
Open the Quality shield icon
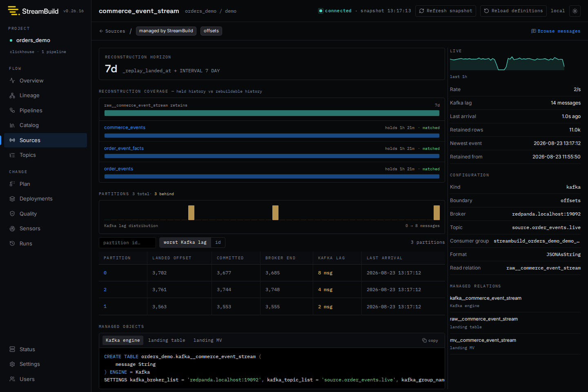(x=12, y=214)
